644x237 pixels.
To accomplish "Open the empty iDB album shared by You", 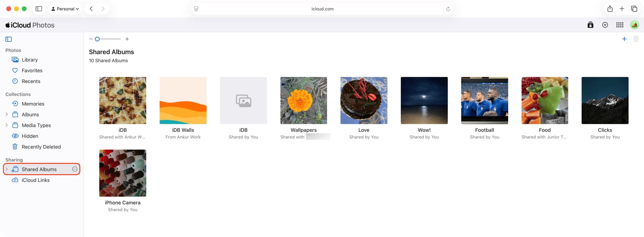I will 243,101.
